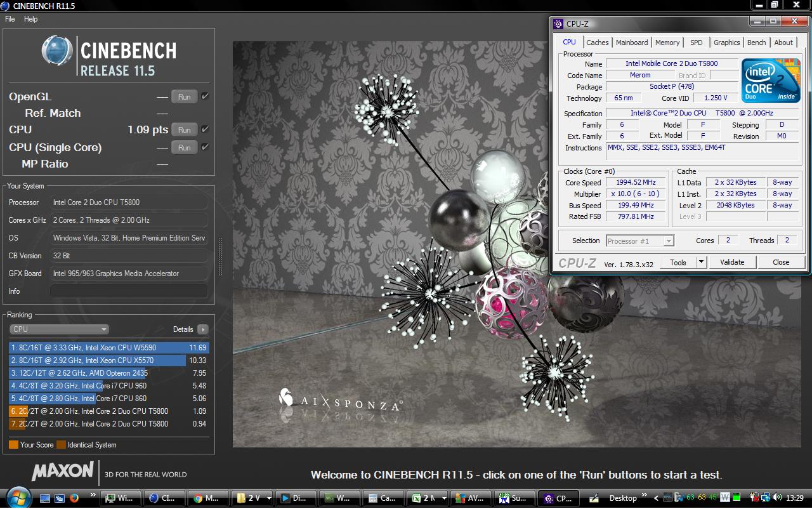Toggle the CPU Single Core test checkbox
The height and width of the screenshot is (509, 812).
[205, 147]
